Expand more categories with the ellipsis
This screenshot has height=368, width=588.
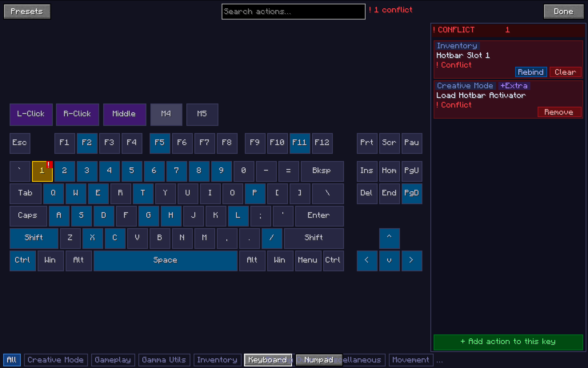click(x=439, y=360)
